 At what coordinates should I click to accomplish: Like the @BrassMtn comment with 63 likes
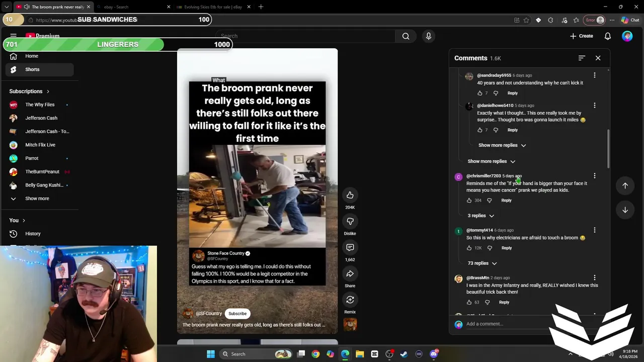click(x=469, y=302)
